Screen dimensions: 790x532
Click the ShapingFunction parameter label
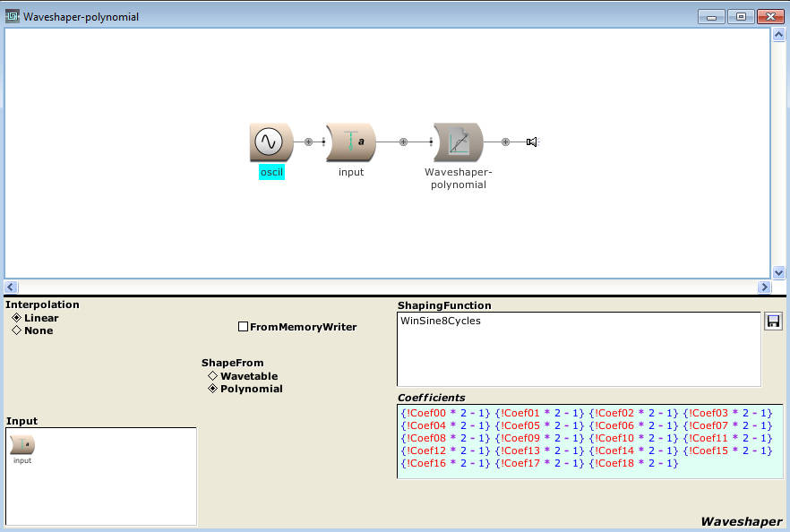[444, 305]
